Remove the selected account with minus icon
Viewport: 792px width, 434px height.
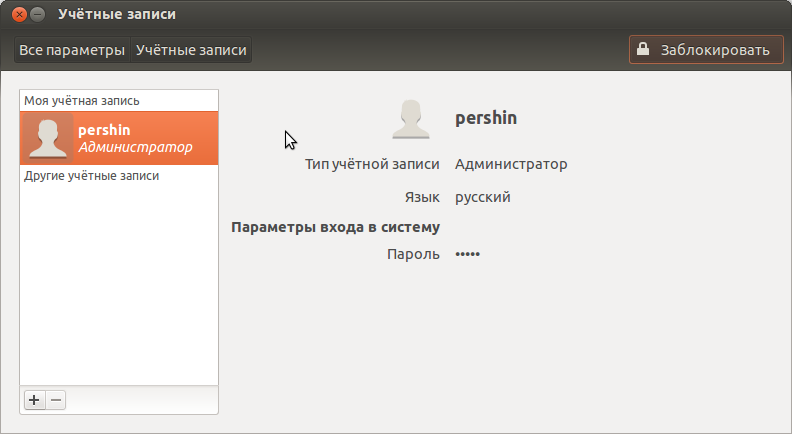tap(56, 400)
